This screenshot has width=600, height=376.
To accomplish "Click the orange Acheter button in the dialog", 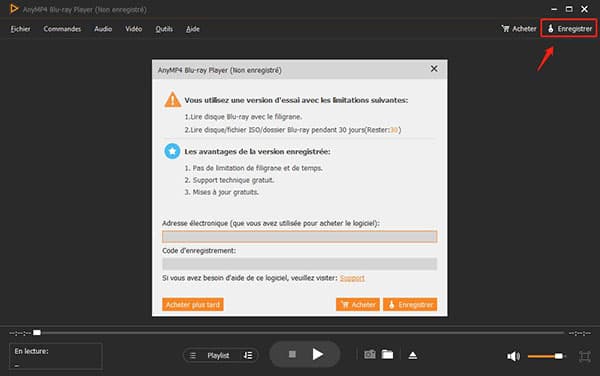I will pos(358,304).
